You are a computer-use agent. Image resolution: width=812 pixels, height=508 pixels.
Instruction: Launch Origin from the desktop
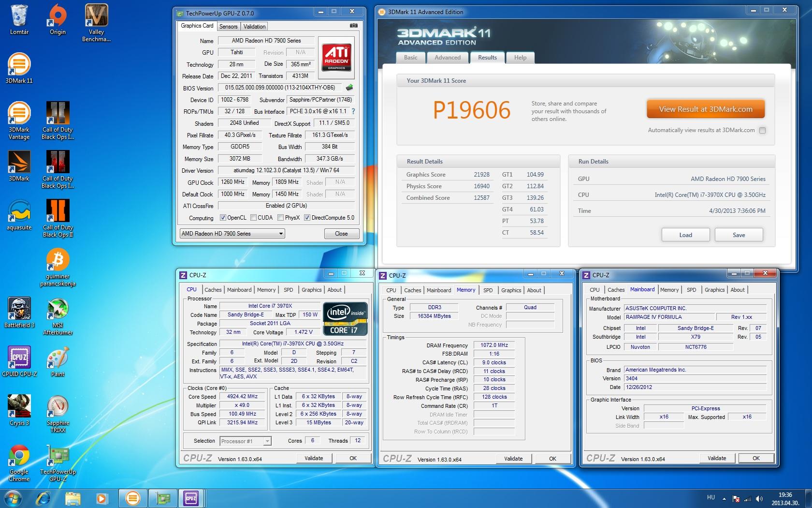58,20
